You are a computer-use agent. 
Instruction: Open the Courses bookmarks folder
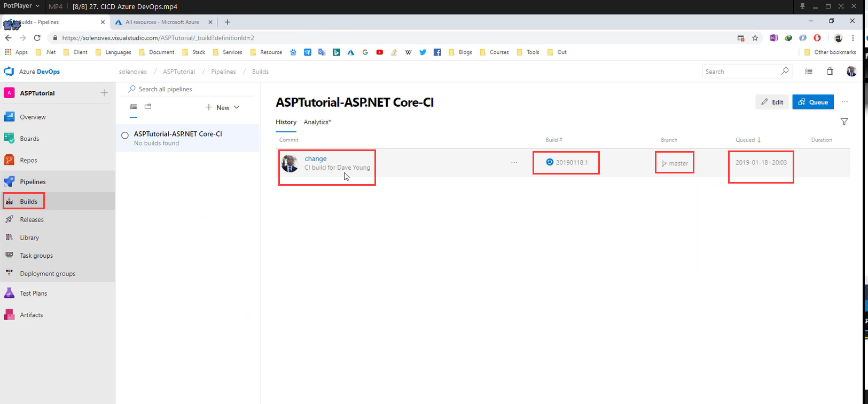click(495, 52)
